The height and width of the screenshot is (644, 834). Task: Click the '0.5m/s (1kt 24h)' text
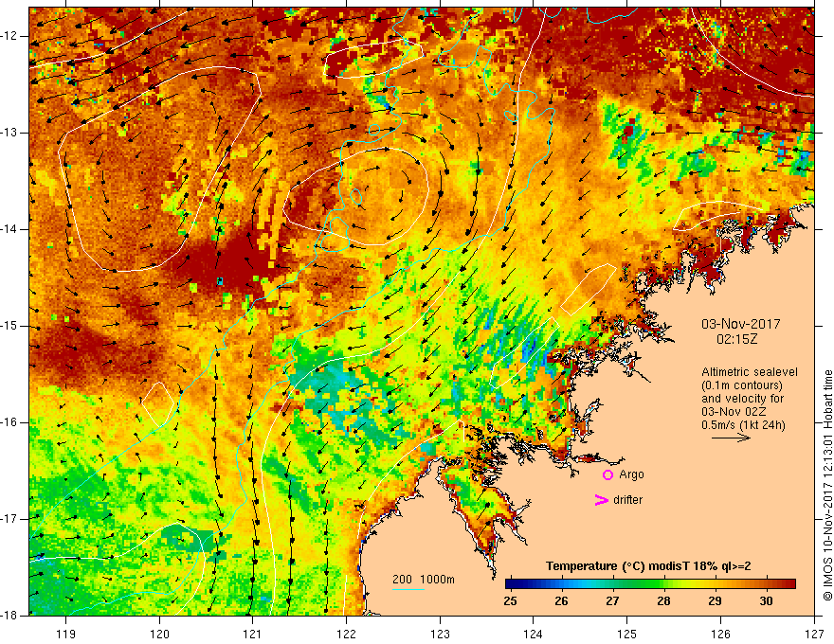743,425
